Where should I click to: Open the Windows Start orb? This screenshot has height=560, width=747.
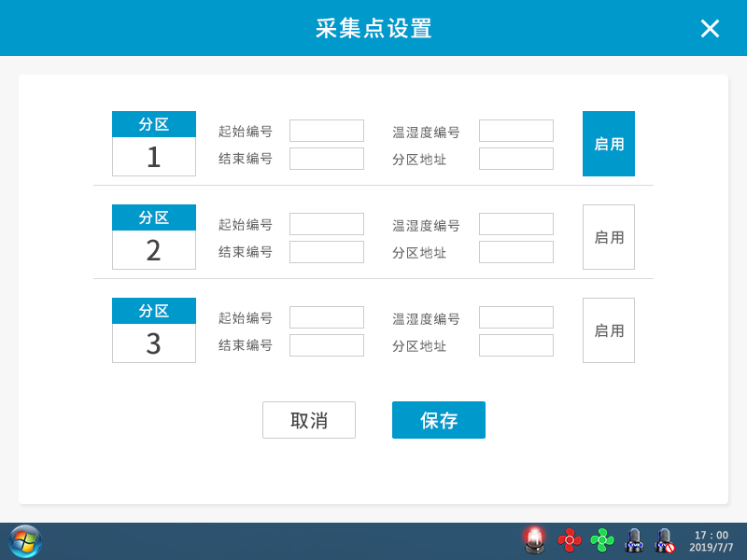pos(25,541)
